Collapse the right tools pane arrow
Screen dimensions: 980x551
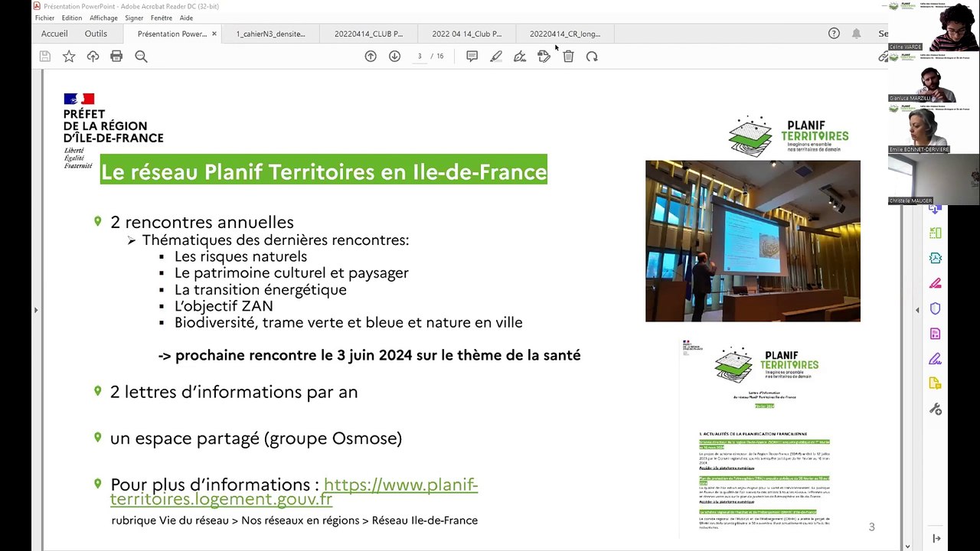point(917,310)
